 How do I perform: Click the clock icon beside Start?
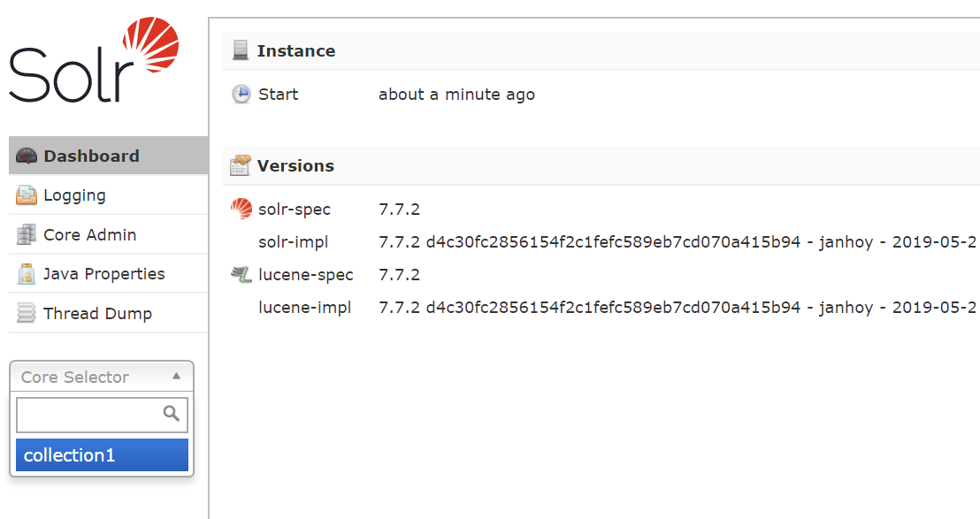[x=241, y=95]
